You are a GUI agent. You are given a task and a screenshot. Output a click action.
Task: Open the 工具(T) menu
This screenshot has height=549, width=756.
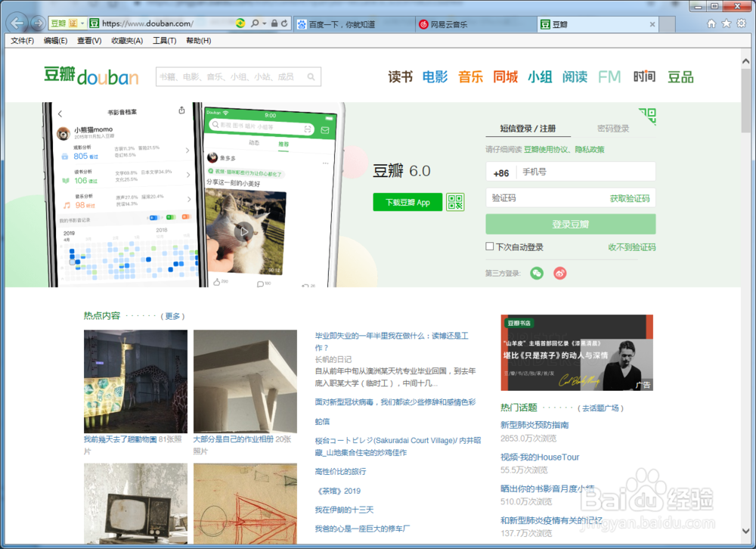click(164, 41)
